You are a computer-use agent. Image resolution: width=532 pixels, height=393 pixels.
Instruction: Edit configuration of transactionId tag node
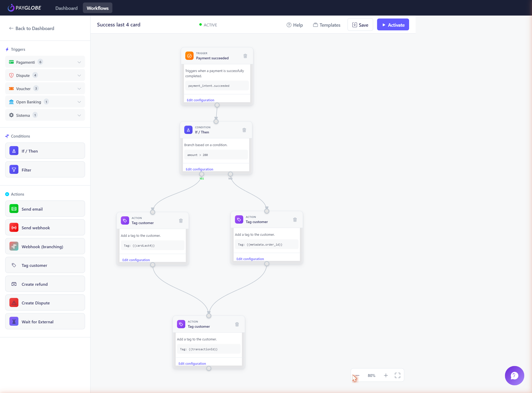pyautogui.click(x=192, y=363)
